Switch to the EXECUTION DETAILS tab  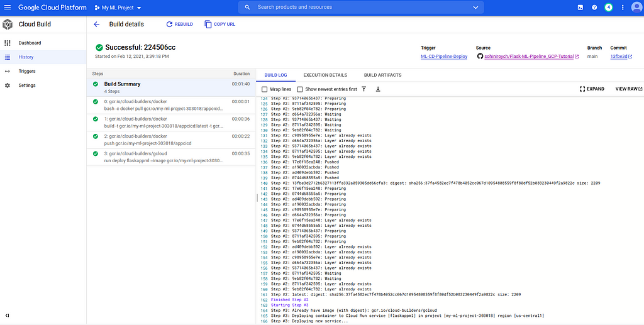click(325, 75)
